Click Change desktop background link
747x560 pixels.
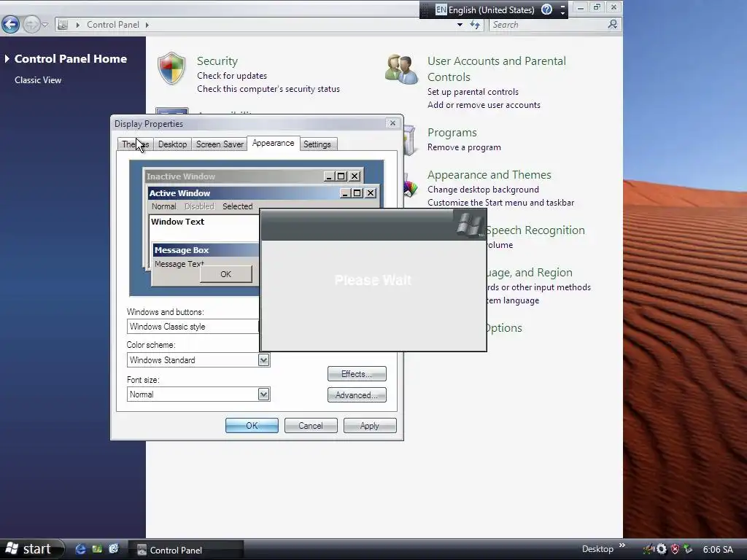point(483,190)
